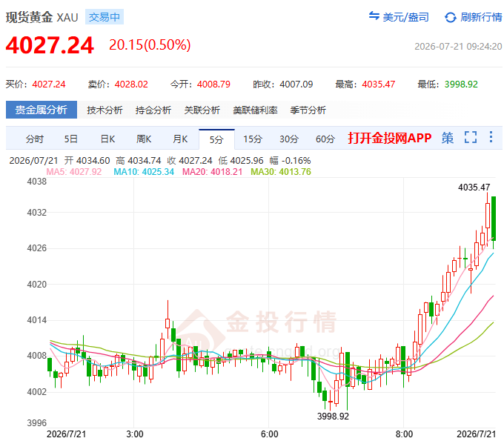Switch unit via 美元/盎司 swap icon
504x438 pixels.
point(374,16)
